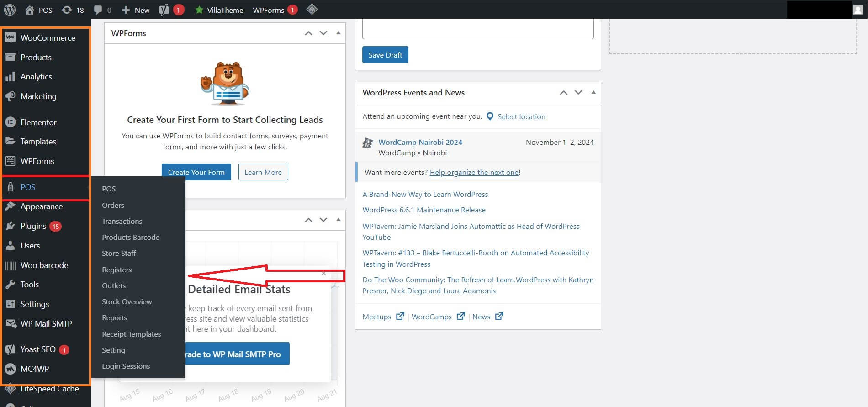This screenshot has height=407, width=868.
Task: Collapse the WP Mail SMTP widget
Action: (x=338, y=220)
